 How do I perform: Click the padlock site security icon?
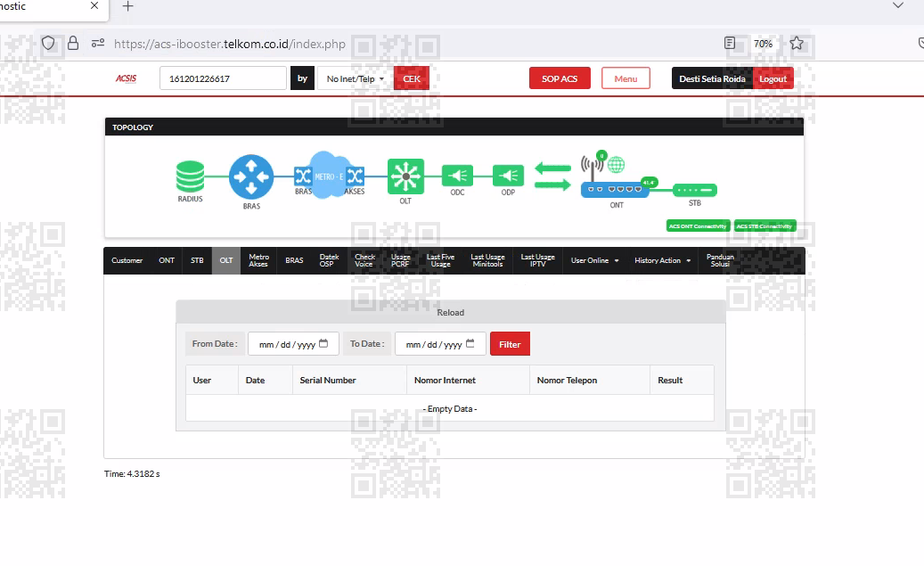[73, 43]
